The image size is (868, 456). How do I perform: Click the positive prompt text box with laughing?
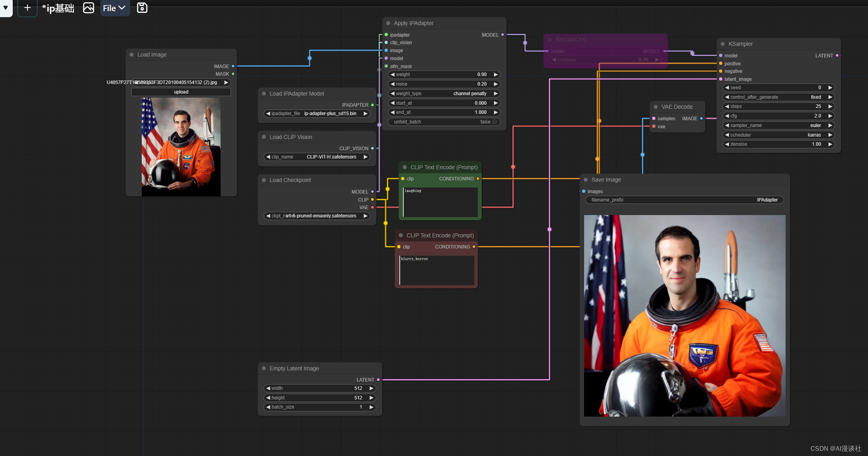click(440, 202)
